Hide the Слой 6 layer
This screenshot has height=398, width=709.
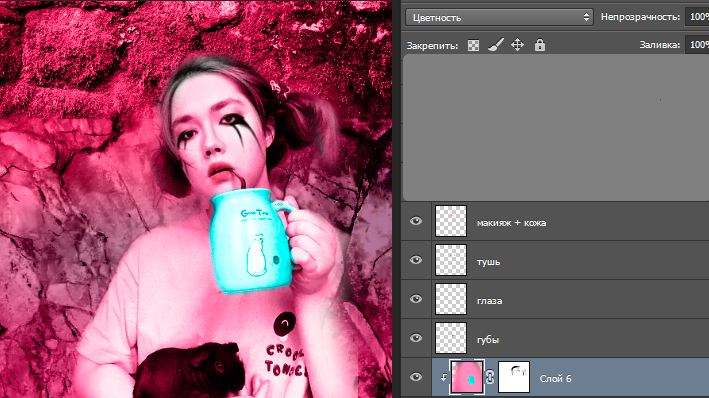coord(416,377)
